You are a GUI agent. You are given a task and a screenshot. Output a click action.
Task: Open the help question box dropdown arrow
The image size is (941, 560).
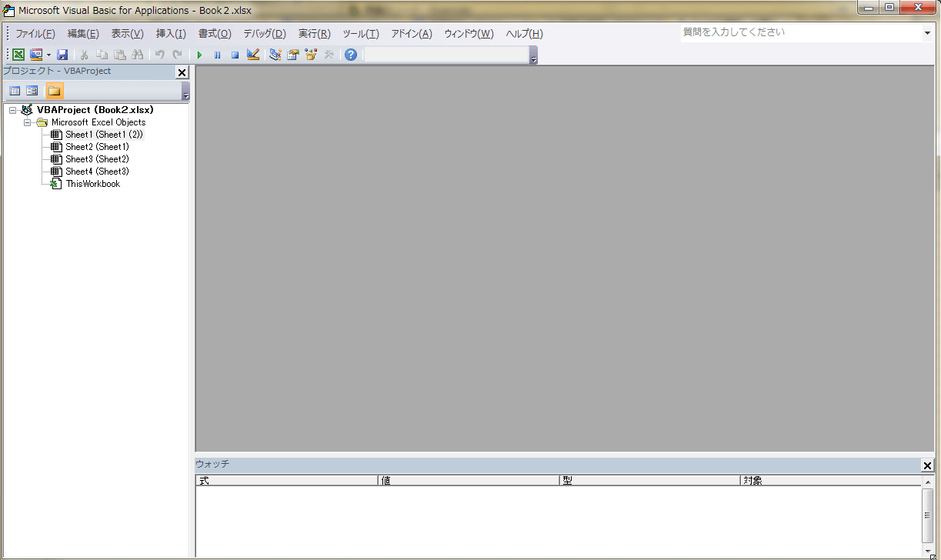click(927, 33)
